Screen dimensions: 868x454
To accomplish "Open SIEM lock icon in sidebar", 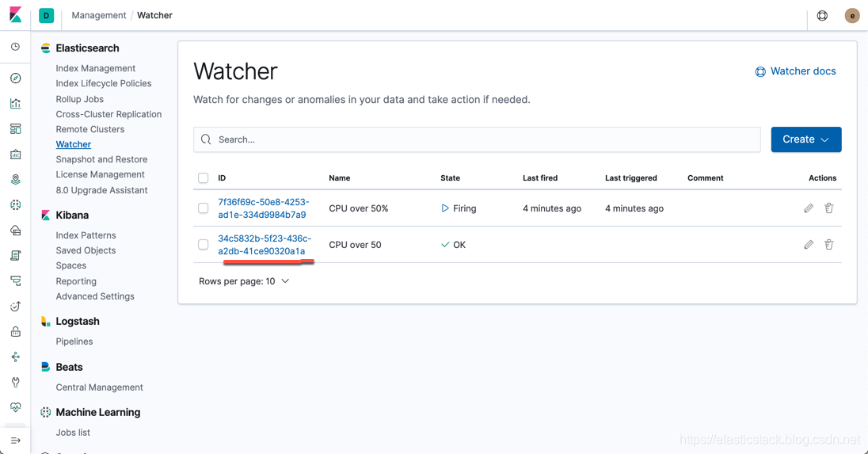I will (x=16, y=332).
